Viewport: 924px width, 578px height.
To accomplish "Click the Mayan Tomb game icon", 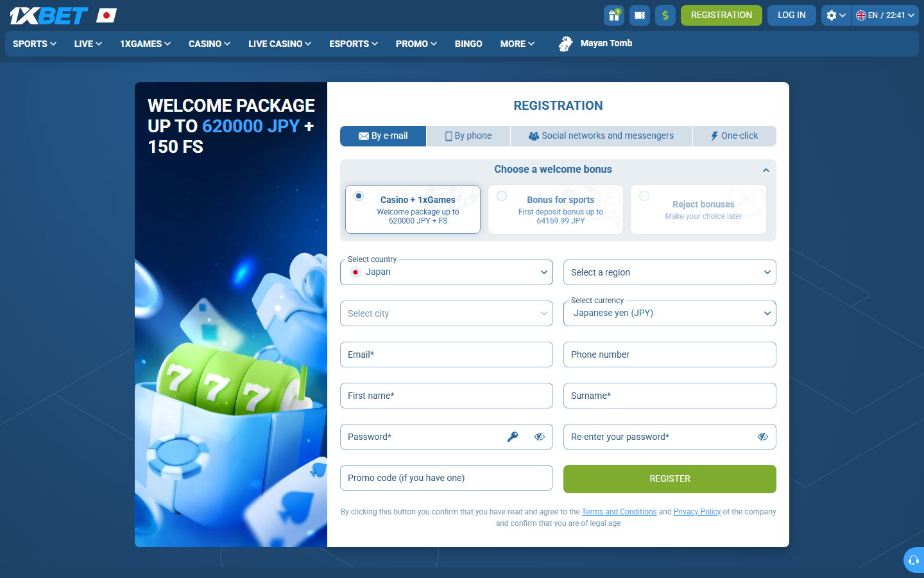I will tap(565, 44).
